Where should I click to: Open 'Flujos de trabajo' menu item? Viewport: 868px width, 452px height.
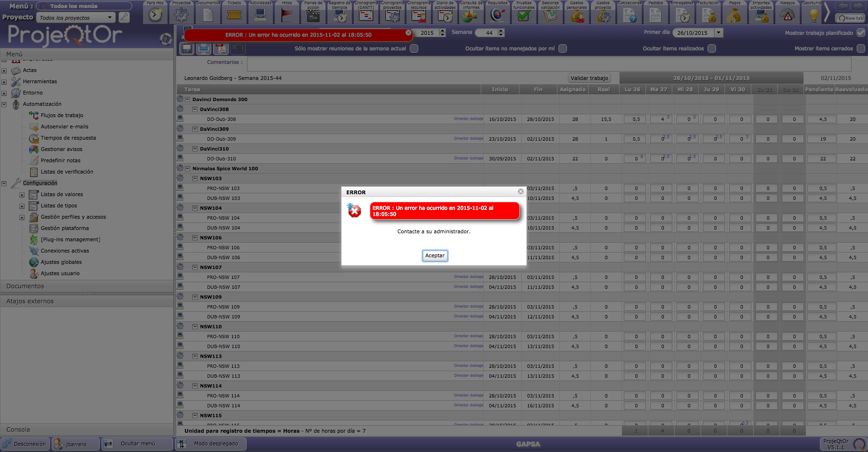(x=62, y=115)
